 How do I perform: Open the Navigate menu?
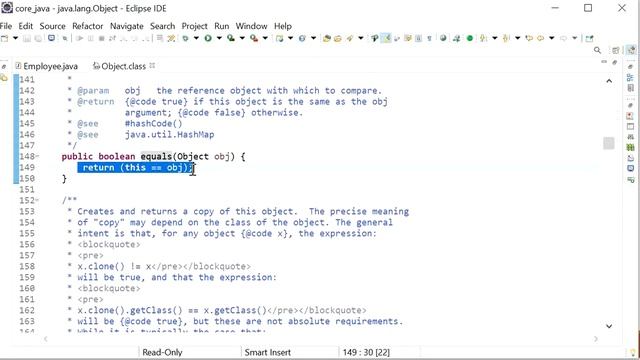point(127,26)
